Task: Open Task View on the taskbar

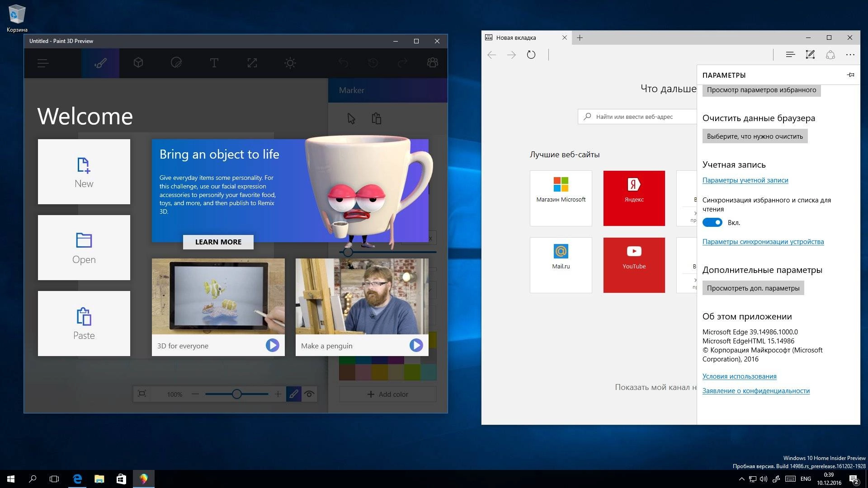Action: point(54,479)
